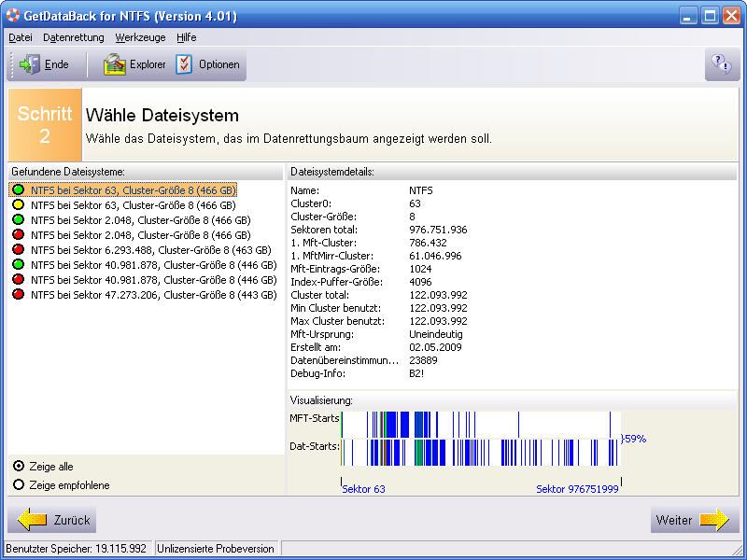Select NTFS bei Sektor 47.273.206 (443 GB) row
Image resolution: width=747 pixels, height=560 pixels.
point(154,295)
